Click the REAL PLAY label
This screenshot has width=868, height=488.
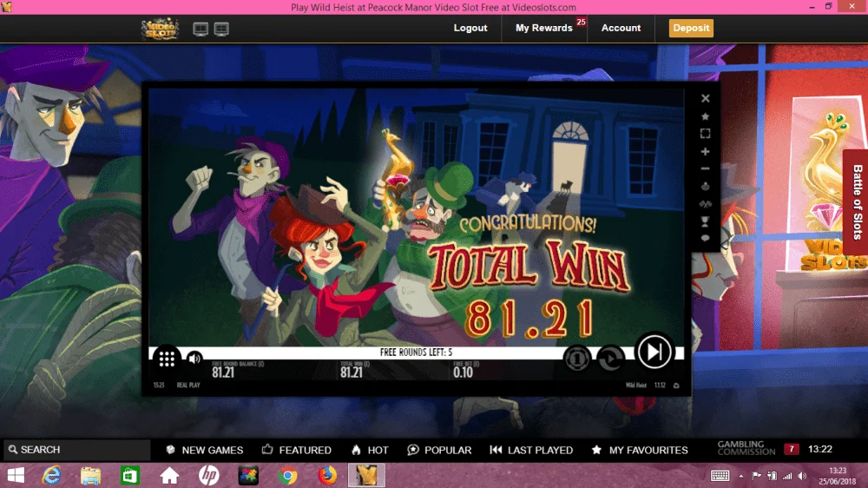point(188,385)
